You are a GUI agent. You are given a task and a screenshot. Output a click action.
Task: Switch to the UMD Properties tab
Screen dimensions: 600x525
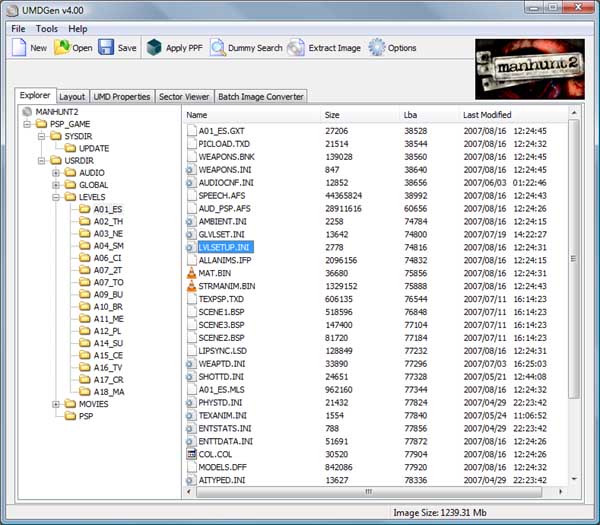122,96
